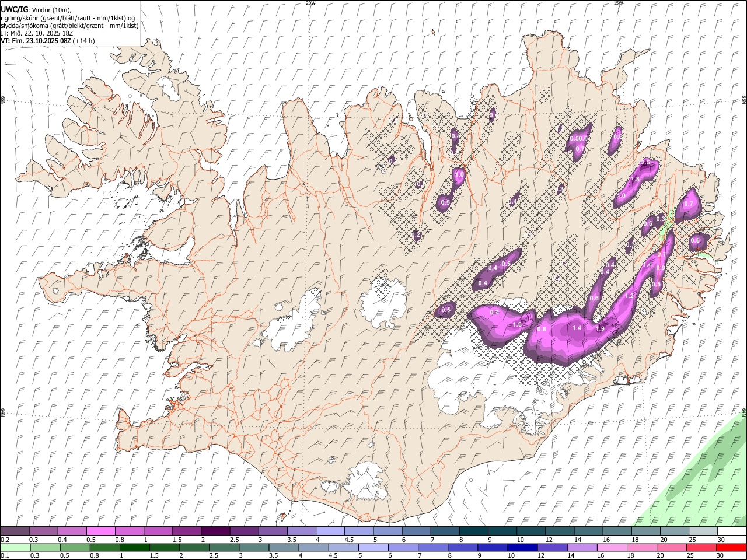Click the bright red swatch after 30

point(731,547)
